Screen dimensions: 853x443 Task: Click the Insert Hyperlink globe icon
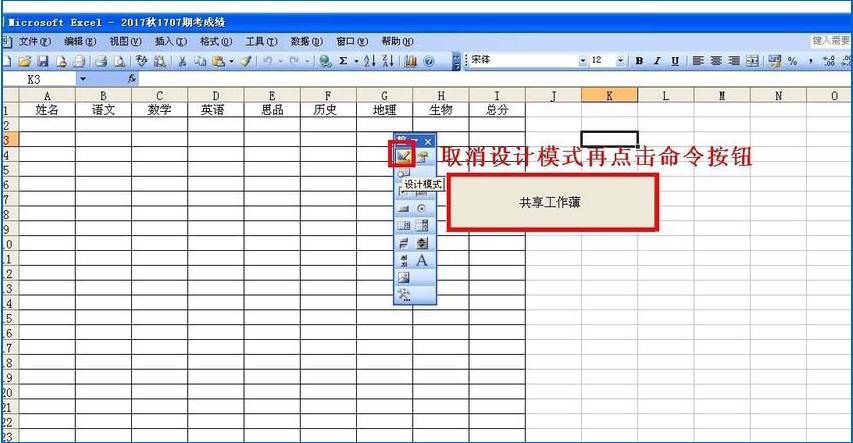(325, 61)
